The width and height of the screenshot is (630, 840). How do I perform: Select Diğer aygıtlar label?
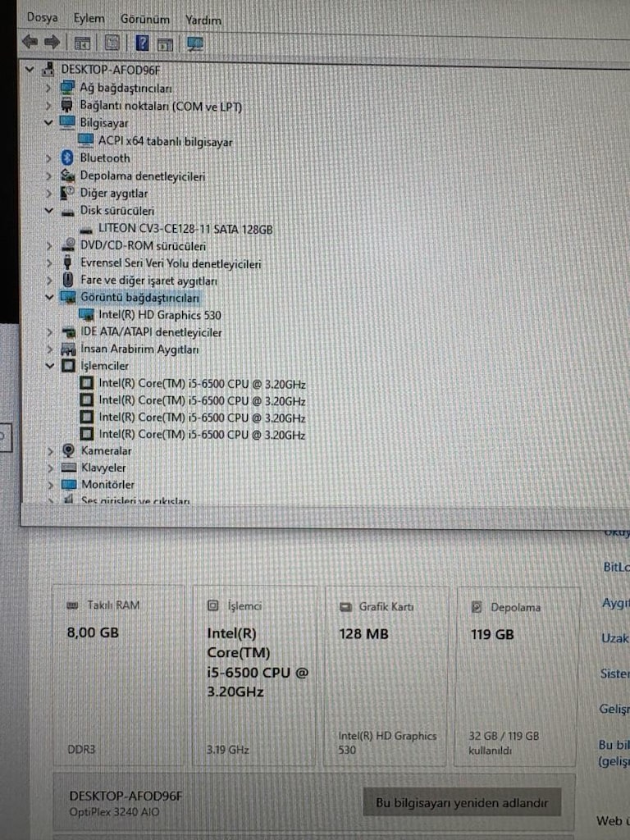(114, 193)
